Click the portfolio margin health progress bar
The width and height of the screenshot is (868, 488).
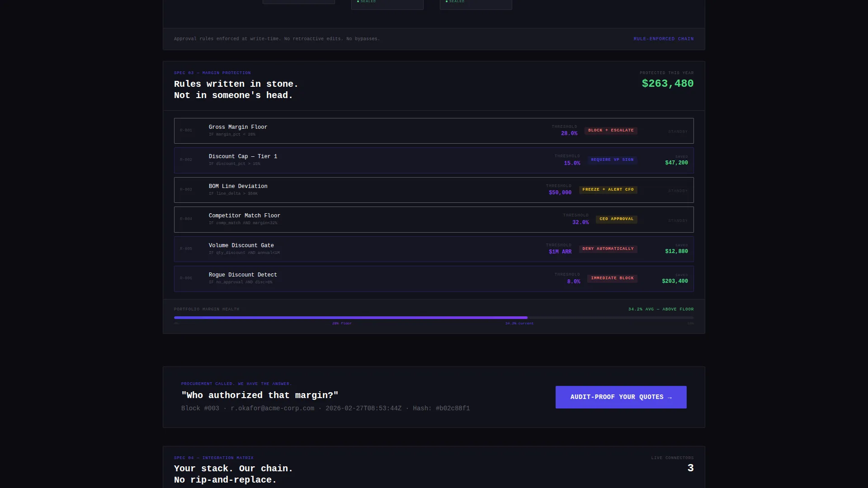tap(434, 318)
